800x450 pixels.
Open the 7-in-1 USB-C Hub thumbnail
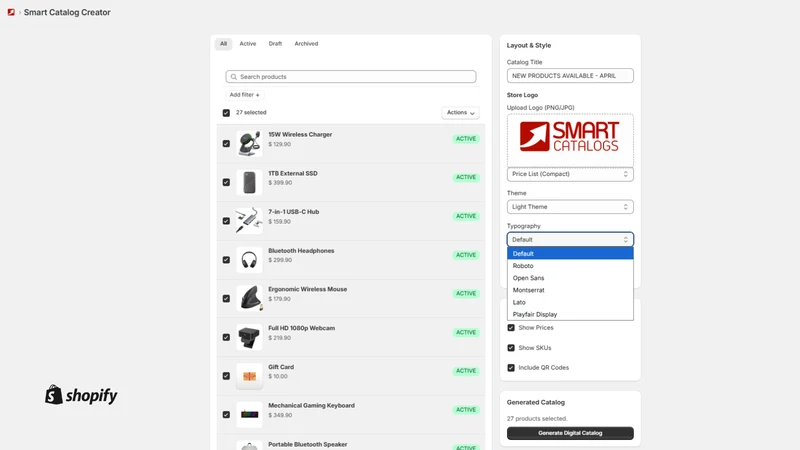click(x=249, y=221)
